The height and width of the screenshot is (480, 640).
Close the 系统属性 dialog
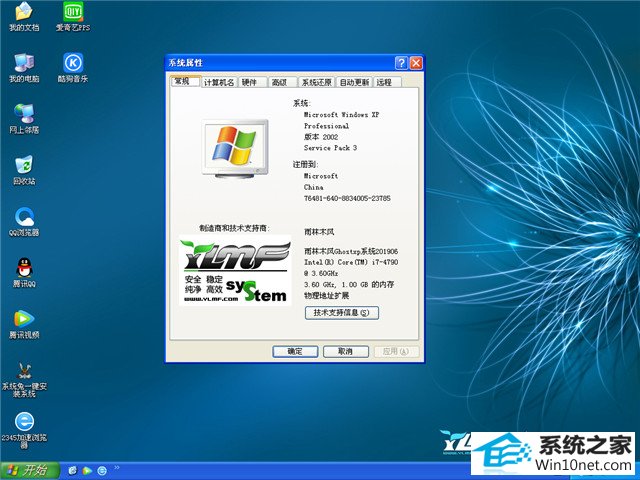tap(416, 63)
